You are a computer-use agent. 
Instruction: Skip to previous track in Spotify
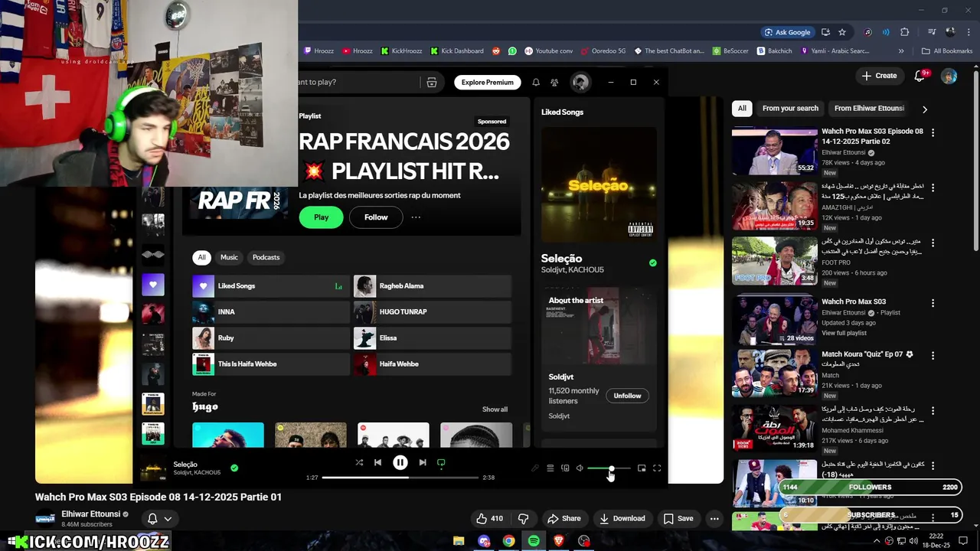(377, 462)
